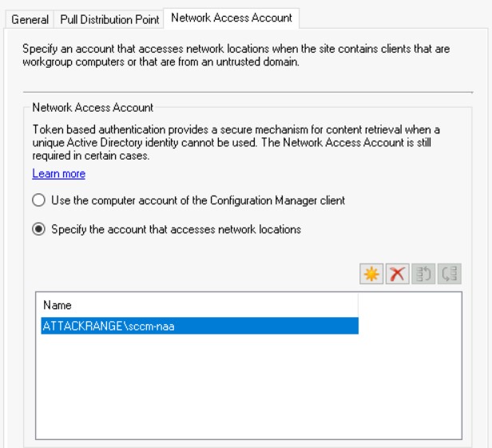Select the Specify the account radio button
492x448 pixels.
point(38,229)
